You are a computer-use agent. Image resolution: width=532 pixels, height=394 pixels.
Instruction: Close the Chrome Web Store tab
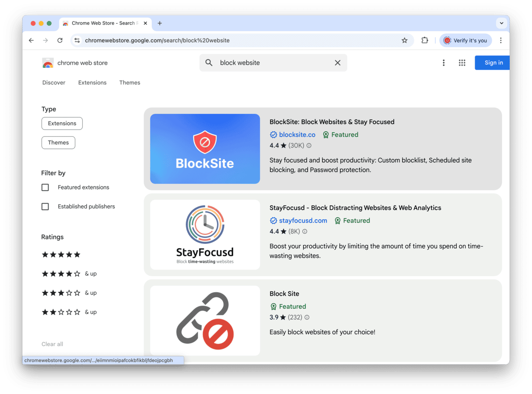tap(145, 23)
